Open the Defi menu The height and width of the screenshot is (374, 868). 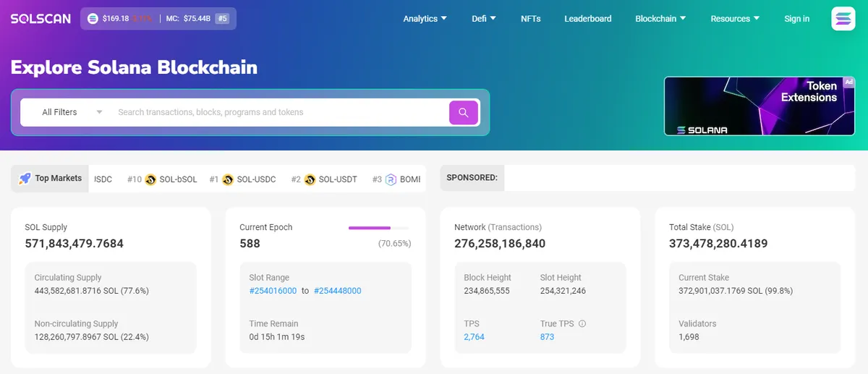484,19
